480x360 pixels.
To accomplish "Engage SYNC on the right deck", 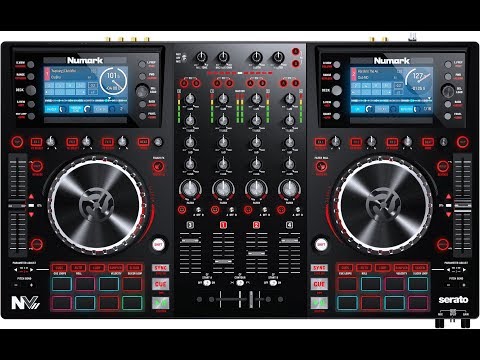I will [x=319, y=268].
